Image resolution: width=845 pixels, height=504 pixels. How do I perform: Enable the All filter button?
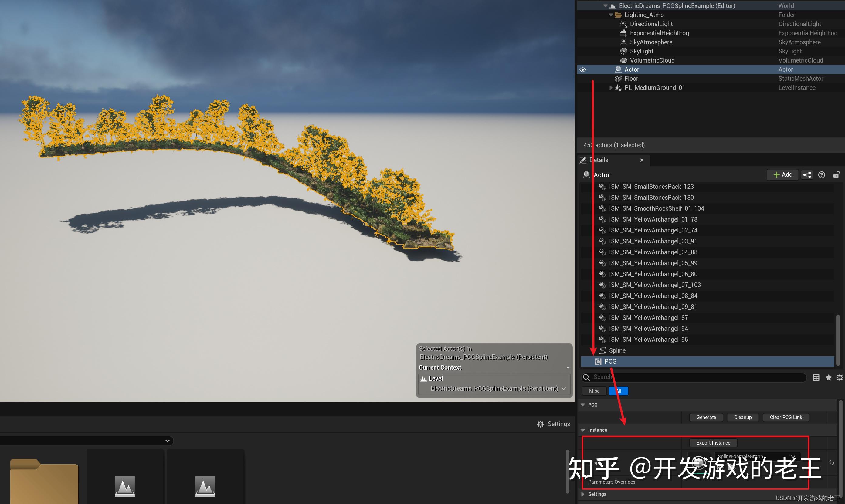coord(618,391)
